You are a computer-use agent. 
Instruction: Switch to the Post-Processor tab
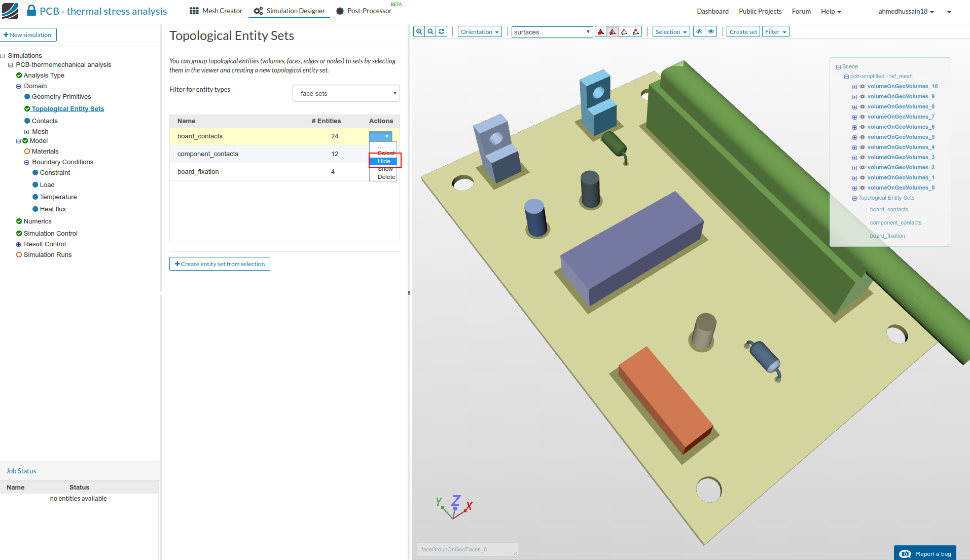(x=369, y=11)
